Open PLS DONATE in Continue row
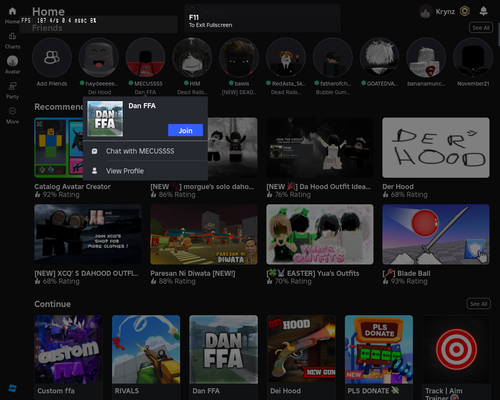Screen dimensions: 500x400 click(379, 349)
